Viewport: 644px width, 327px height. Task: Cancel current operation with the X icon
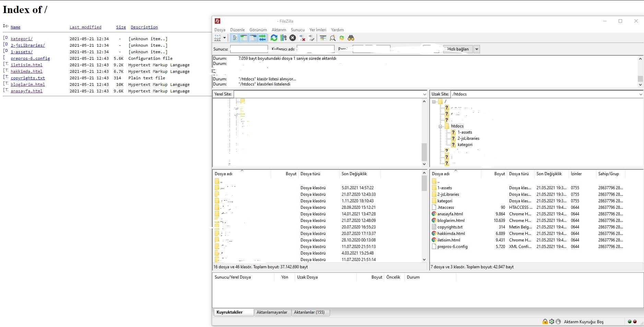(x=292, y=38)
